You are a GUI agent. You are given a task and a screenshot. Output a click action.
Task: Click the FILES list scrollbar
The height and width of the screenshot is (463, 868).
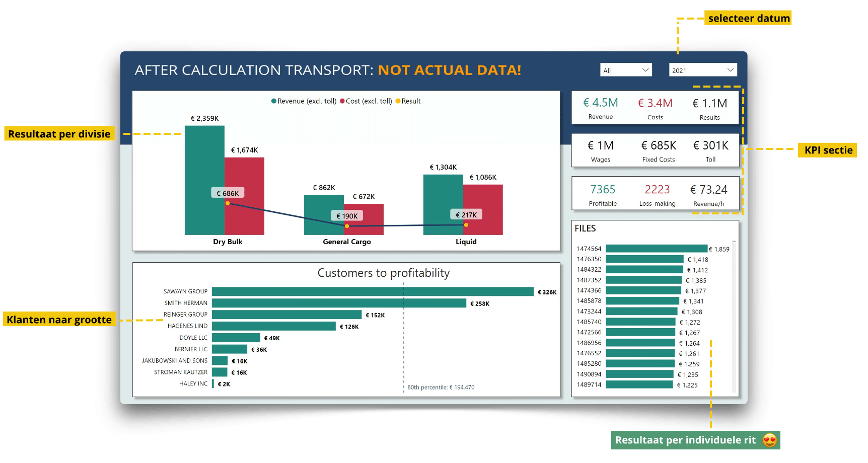[734, 316]
